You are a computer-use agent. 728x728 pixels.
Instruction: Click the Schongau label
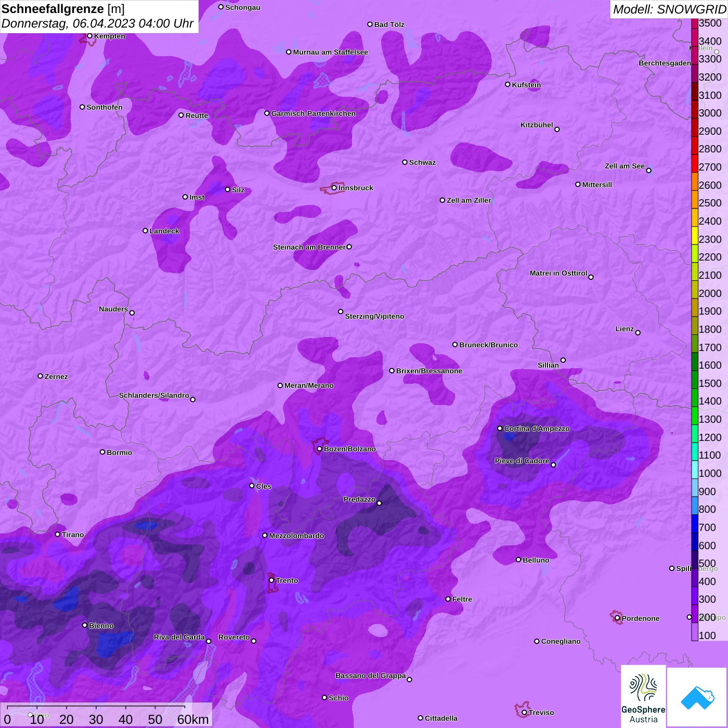pos(242,7)
